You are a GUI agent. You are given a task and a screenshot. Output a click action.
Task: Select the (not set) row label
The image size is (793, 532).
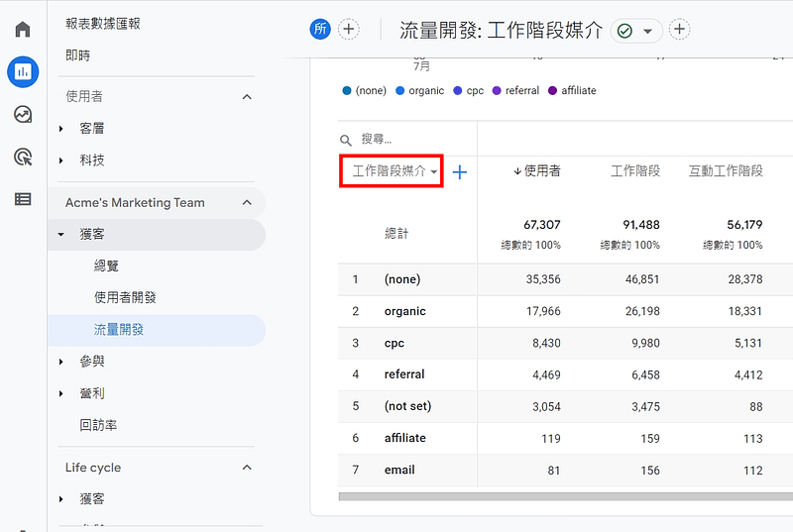407,406
